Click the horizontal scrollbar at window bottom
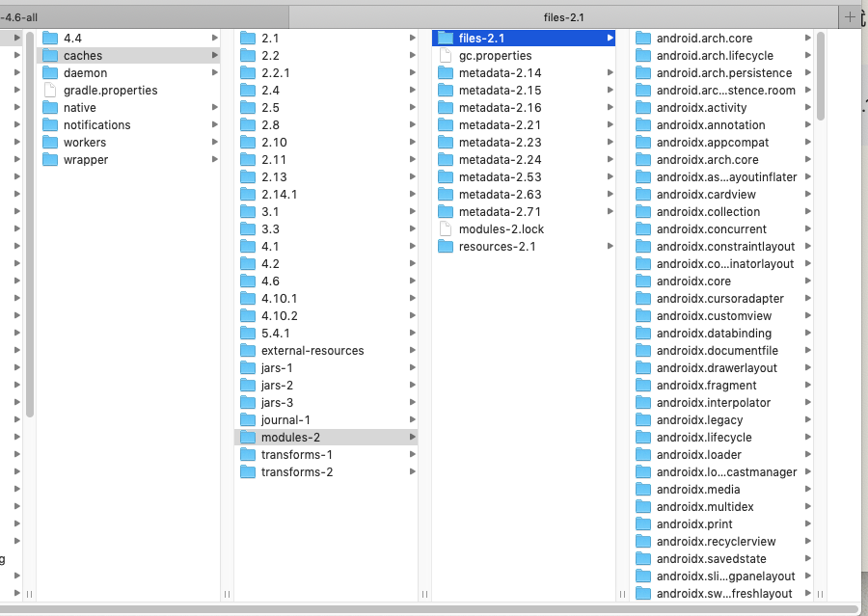This screenshot has height=616, width=868. [429, 609]
